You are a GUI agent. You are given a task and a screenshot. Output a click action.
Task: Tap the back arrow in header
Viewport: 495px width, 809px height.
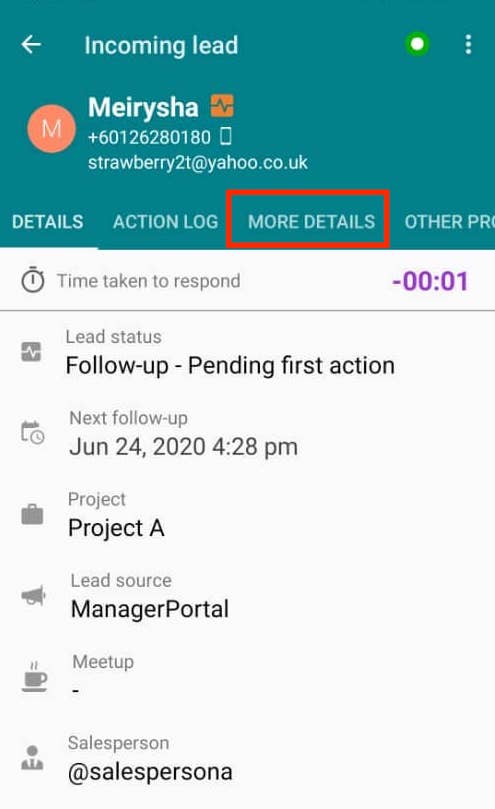[31, 45]
